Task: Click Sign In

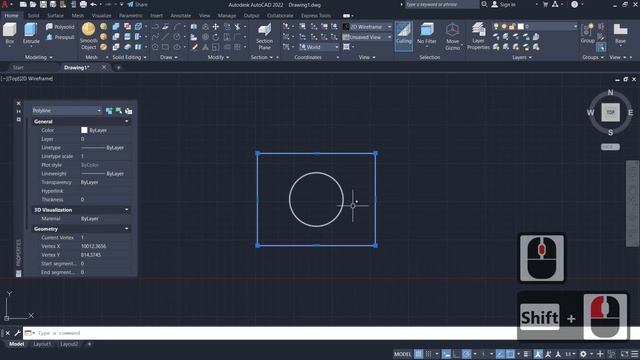Action: click(x=504, y=4)
